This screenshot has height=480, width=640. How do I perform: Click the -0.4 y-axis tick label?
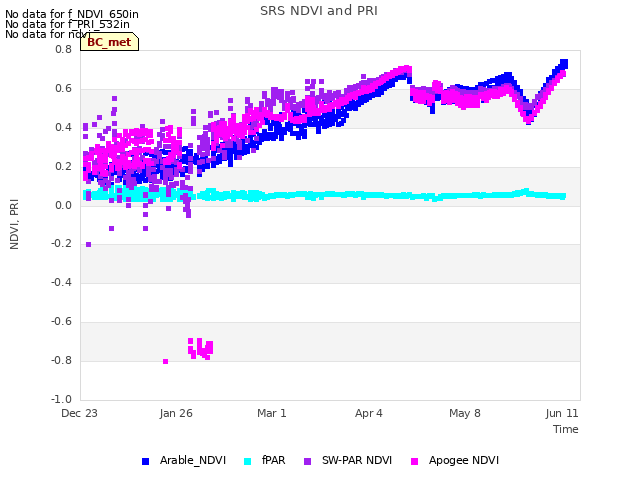[61, 282]
